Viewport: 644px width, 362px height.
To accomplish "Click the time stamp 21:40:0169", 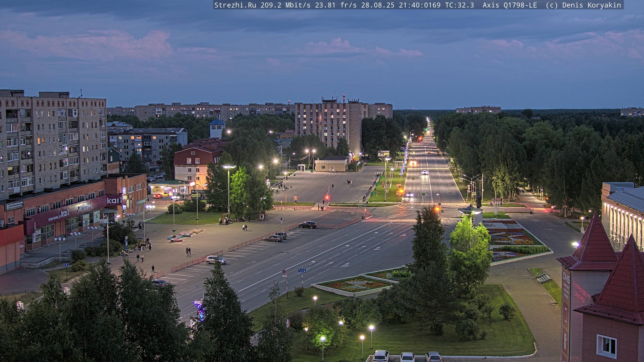I will [x=420, y=5].
